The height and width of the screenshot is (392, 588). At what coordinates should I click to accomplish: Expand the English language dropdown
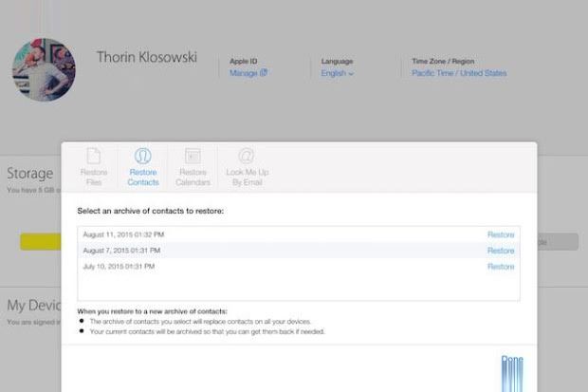337,73
